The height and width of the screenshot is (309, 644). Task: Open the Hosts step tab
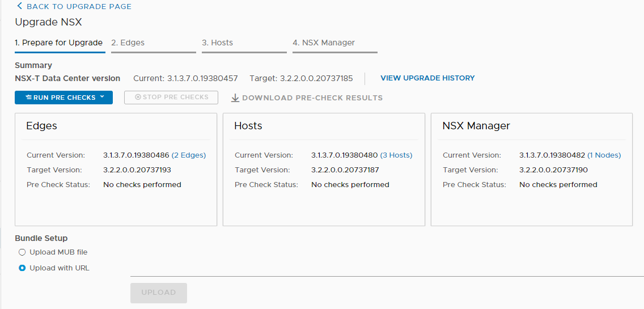coord(244,43)
